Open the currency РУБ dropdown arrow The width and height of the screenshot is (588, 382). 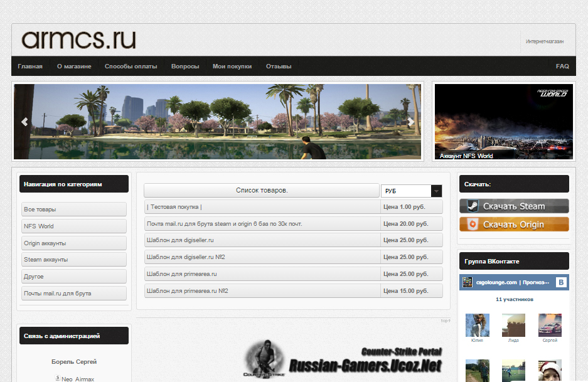click(x=436, y=191)
